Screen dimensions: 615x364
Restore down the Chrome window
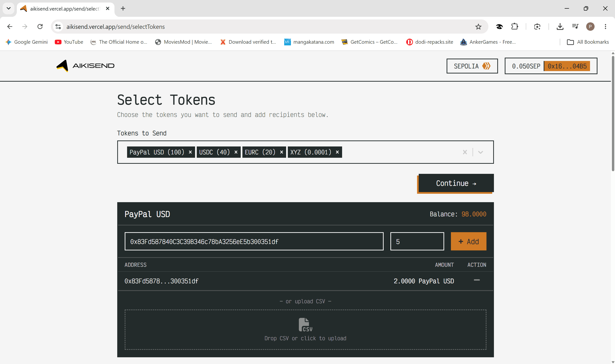point(586,9)
